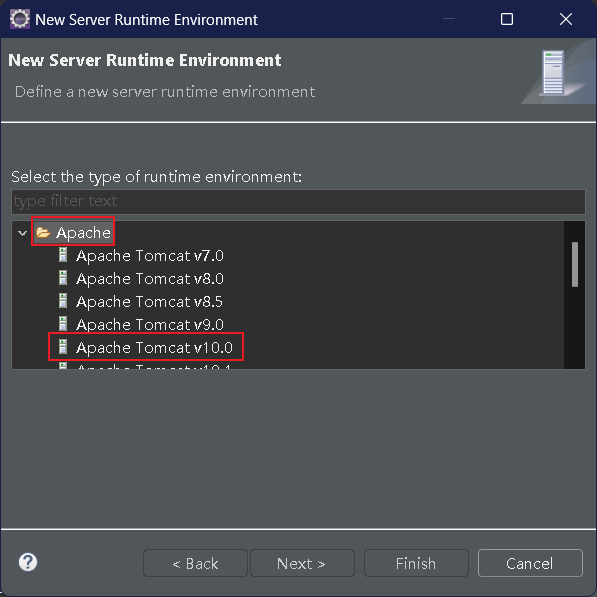Click the Apache Tomcat v8.5 server icon
The height and width of the screenshot is (597, 597).
pyautogui.click(x=63, y=301)
